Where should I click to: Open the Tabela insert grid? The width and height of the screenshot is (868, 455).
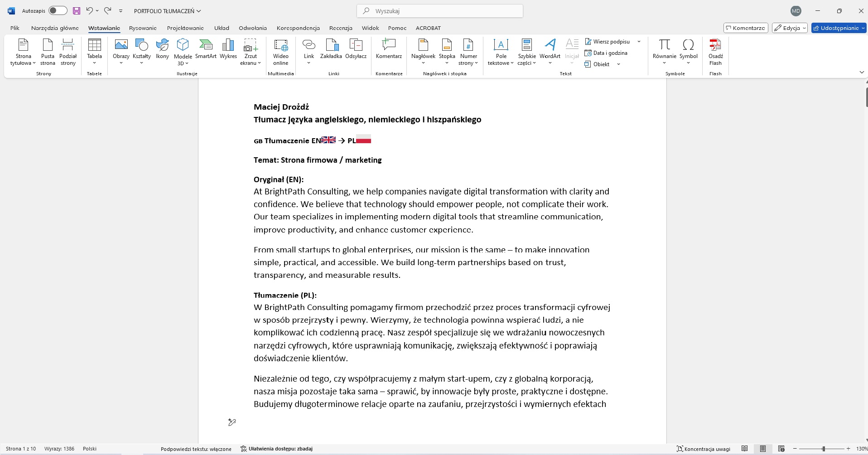[x=94, y=52]
